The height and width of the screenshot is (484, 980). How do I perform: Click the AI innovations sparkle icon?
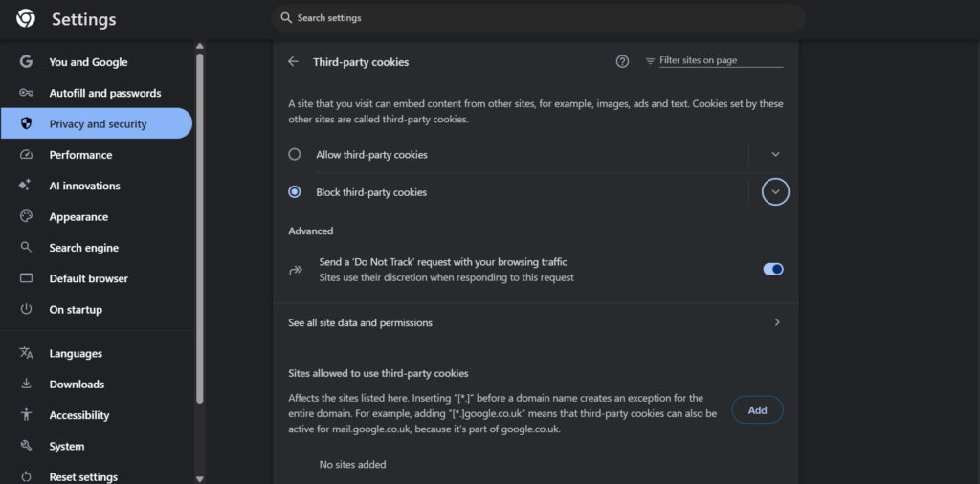pyautogui.click(x=25, y=186)
